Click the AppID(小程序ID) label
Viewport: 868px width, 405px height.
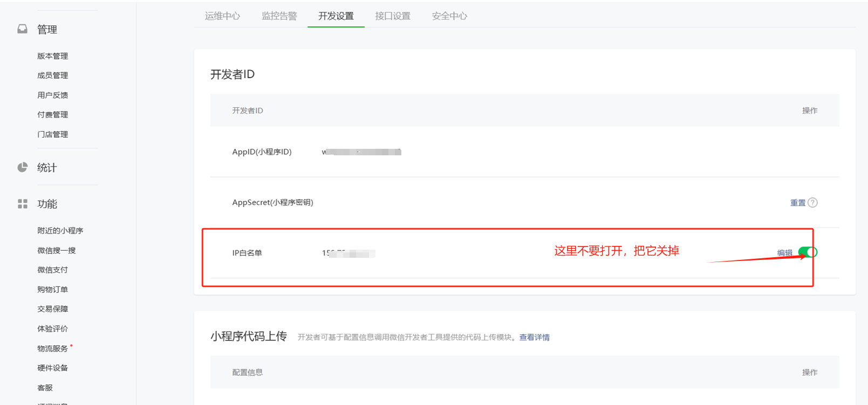[x=262, y=152]
